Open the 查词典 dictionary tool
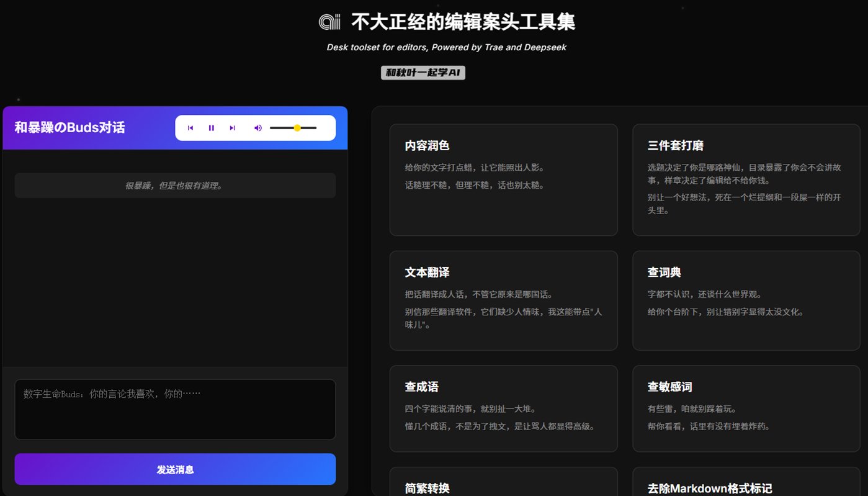868x496 pixels. [746, 300]
